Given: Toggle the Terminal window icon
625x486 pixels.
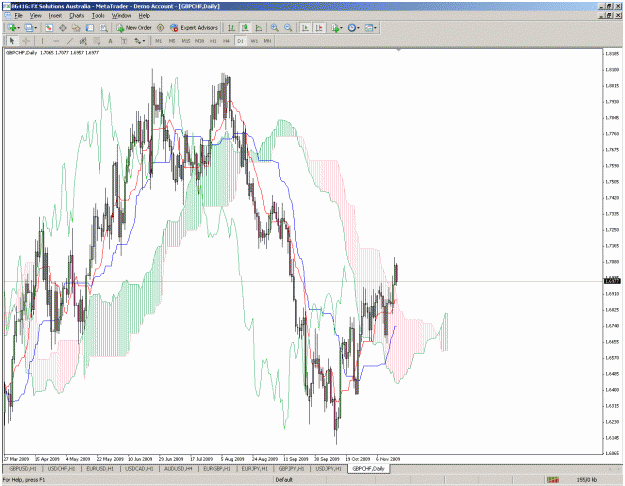Looking at the screenshot, I should pos(90,28).
